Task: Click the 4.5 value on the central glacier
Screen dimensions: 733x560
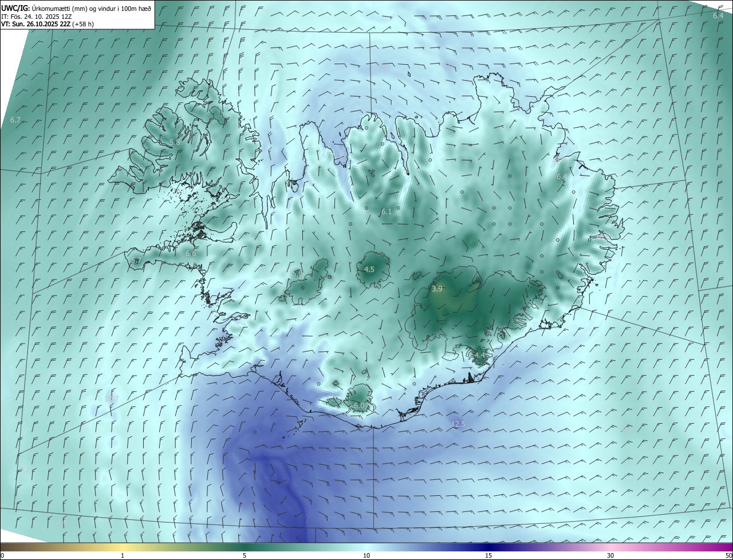Action: [x=369, y=269]
